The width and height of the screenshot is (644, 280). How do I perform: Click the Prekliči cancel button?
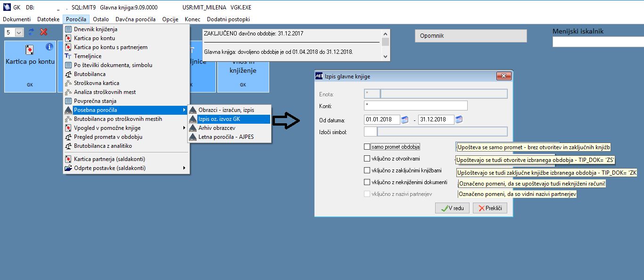tap(490, 208)
